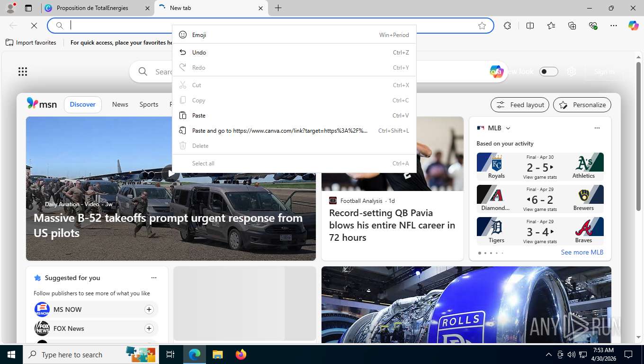Select the Discover feed tab

coord(82,104)
